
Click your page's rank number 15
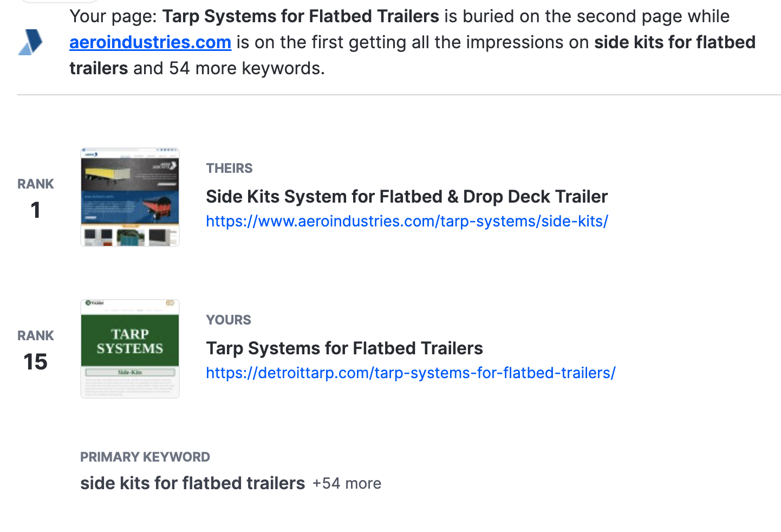point(36,362)
